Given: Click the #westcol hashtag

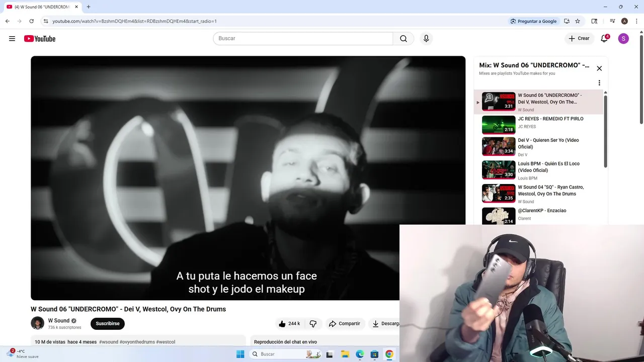Looking at the screenshot, I should [x=166, y=342].
